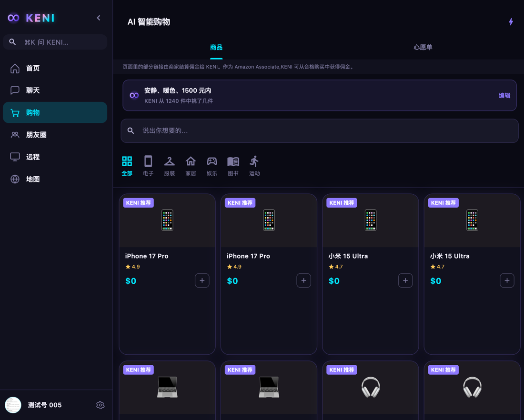The width and height of the screenshot is (524, 420).
Task: Switch to the 商品 tab
Action: 216,48
